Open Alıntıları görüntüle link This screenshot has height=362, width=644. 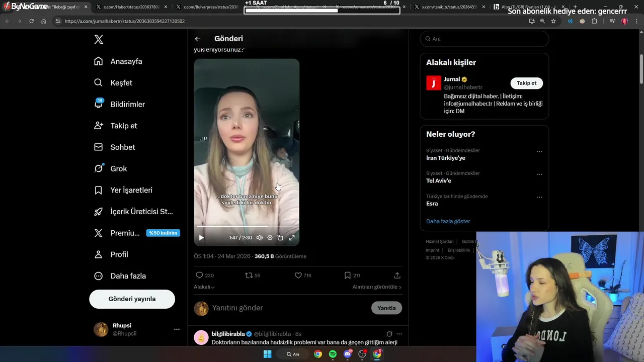(377, 287)
